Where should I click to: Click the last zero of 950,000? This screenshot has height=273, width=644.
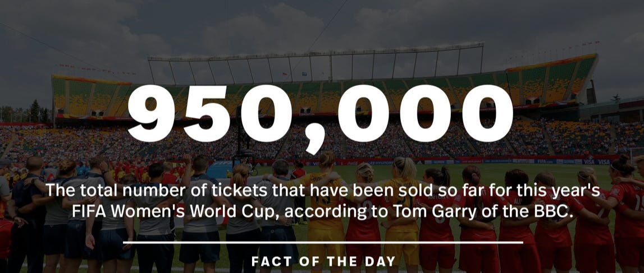[x=487, y=113]
